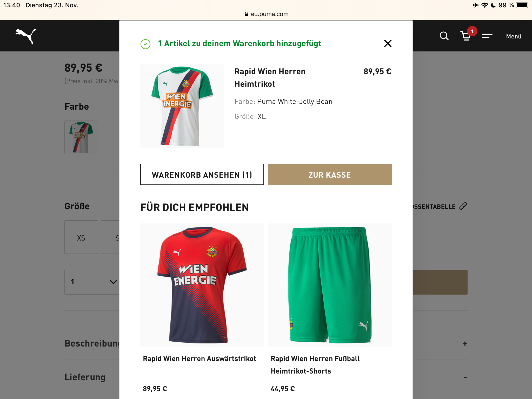Click the size chart ruler icon

coord(463,206)
